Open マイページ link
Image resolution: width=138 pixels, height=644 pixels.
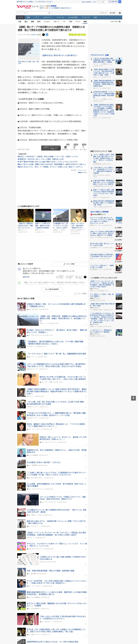(x=103, y=13)
